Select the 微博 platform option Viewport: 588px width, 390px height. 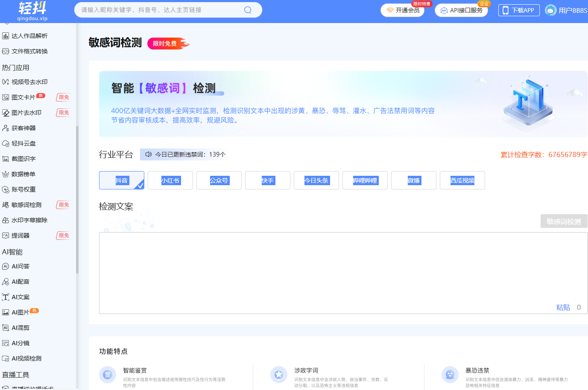click(x=414, y=180)
